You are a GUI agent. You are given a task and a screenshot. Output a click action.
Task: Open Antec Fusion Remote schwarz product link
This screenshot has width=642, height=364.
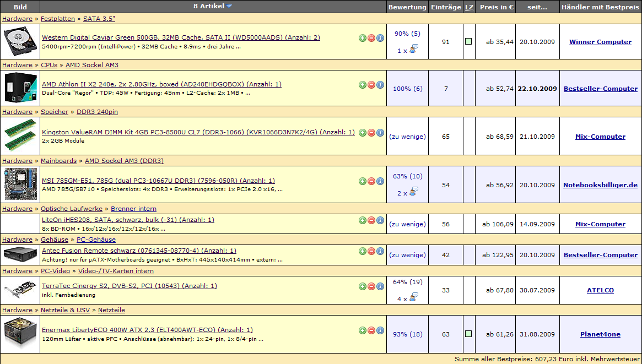point(139,251)
